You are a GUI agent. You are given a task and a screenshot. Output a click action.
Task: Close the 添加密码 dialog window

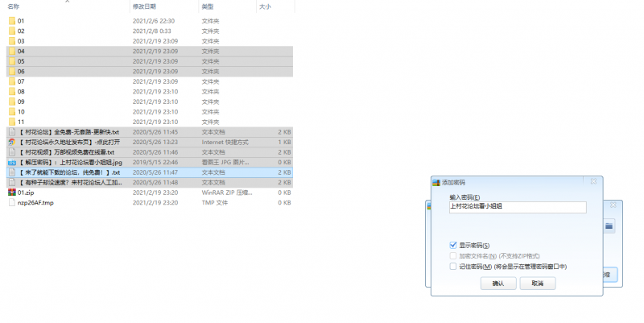click(x=594, y=183)
